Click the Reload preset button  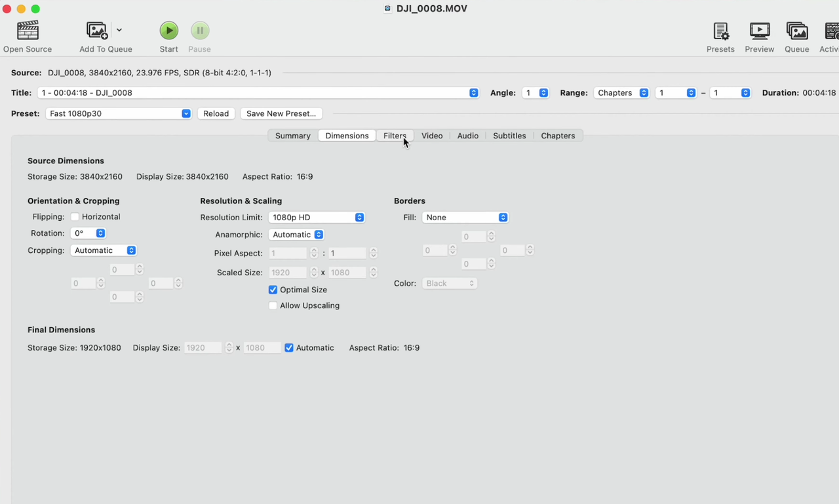pos(216,113)
